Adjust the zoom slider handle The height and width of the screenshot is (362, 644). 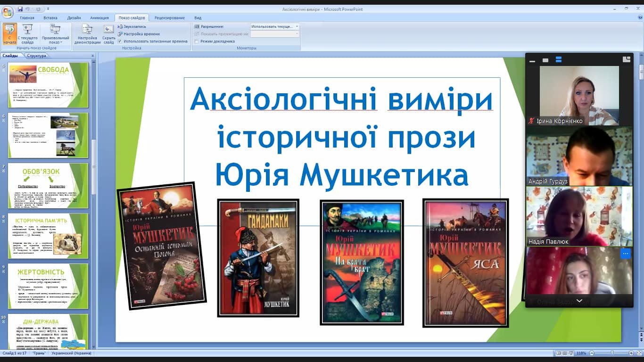click(x=612, y=353)
